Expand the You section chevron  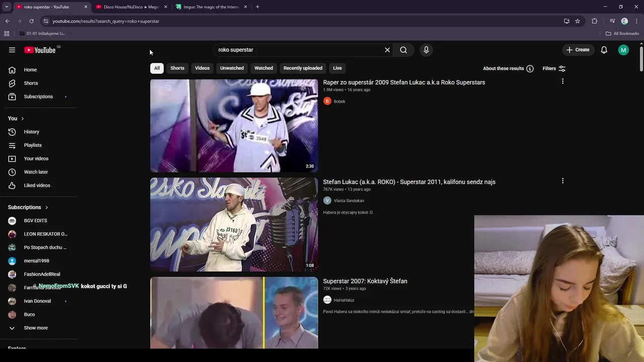click(x=22, y=119)
